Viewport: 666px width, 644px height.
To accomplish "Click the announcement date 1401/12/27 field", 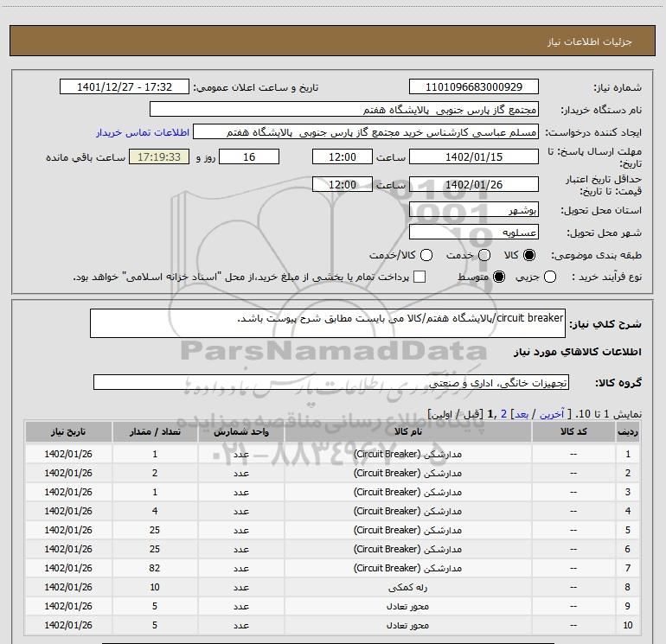I will [125, 86].
